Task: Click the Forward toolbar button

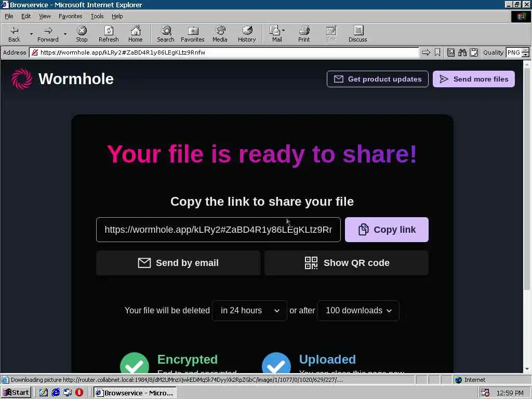Action: (48, 34)
